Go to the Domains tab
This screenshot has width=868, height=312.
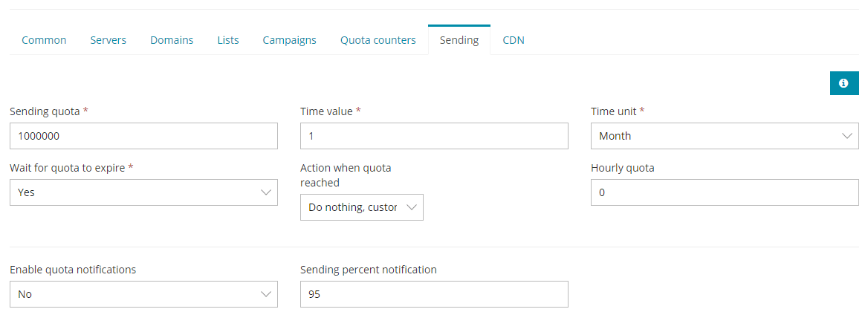(x=172, y=40)
